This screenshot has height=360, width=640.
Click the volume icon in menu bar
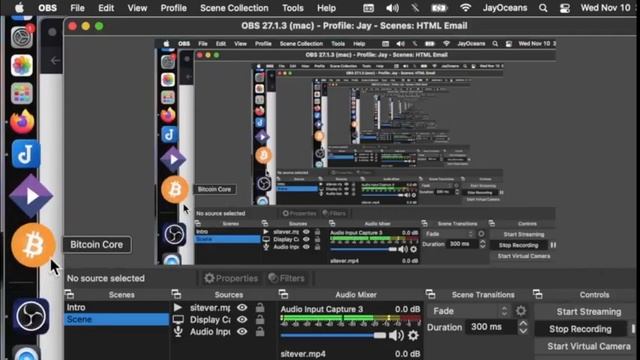point(392,8)
